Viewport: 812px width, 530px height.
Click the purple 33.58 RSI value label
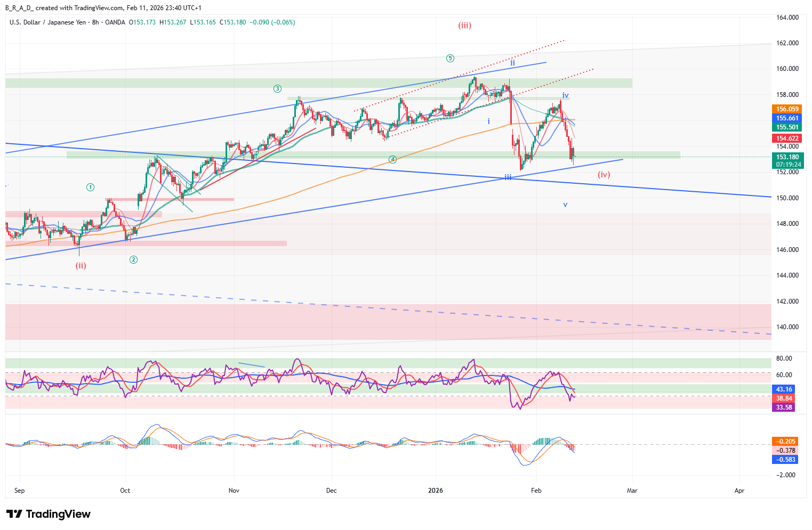784,407
